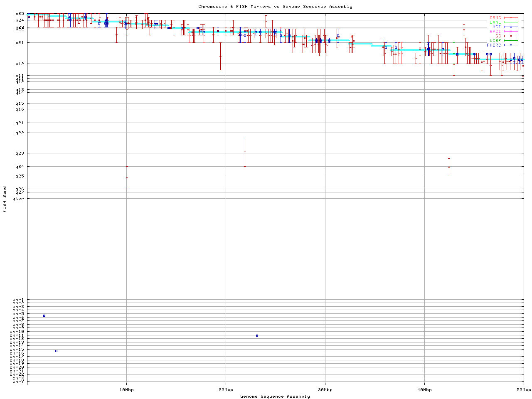Click the red outlier point near q25 at 10Mbp

[127, 177]
